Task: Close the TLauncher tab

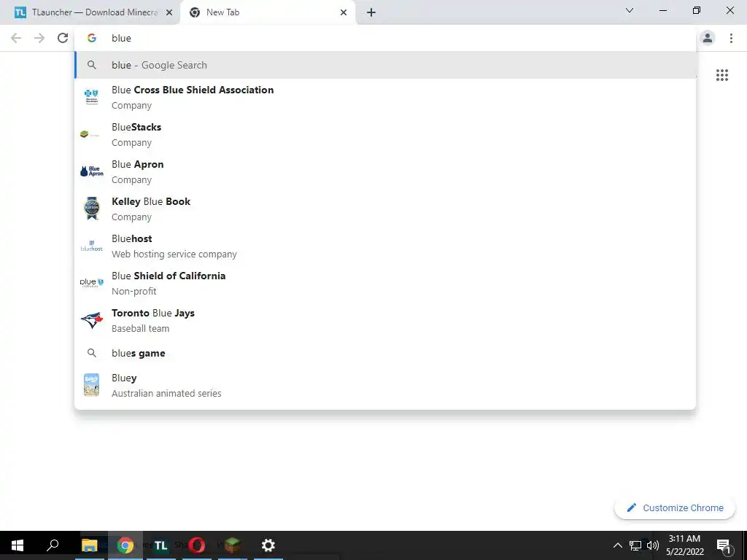Action: coord(169,12)
